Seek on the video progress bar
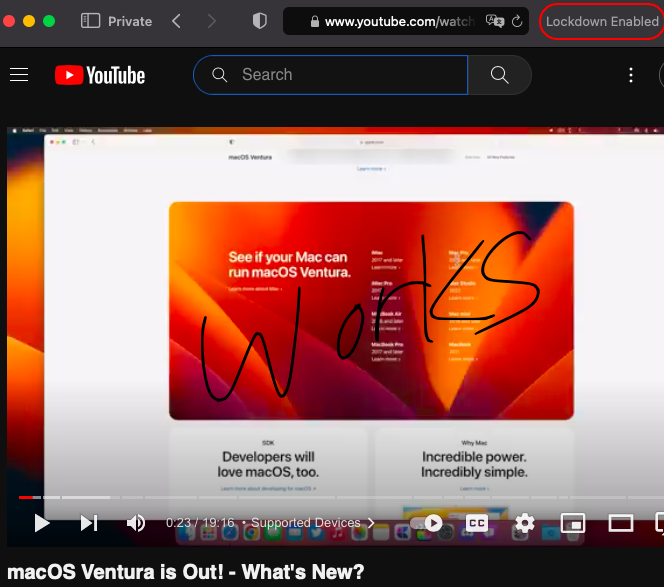This screenshot has height=587, width=664. (x=341, y=497)
